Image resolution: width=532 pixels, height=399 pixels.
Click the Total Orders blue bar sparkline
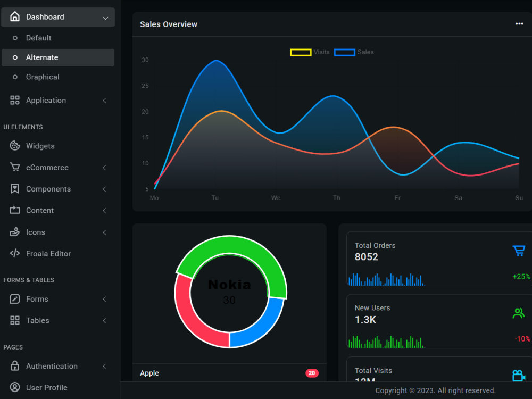pyautogui.click(x=386, y=280)
